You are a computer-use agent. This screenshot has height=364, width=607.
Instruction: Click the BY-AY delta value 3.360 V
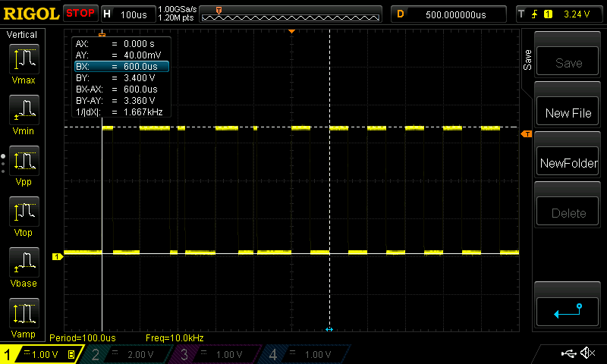[139, 101]
